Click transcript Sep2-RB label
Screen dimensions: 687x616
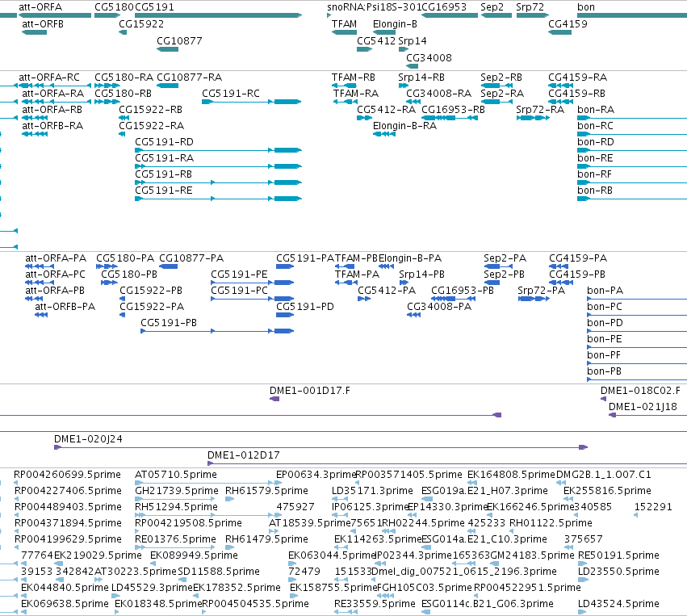tap(501, 78)
